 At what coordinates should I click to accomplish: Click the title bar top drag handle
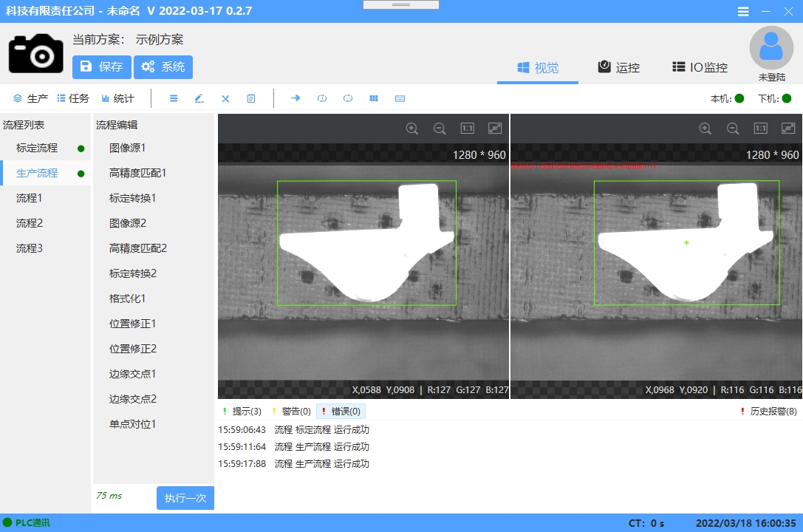[x=401, y=4]
